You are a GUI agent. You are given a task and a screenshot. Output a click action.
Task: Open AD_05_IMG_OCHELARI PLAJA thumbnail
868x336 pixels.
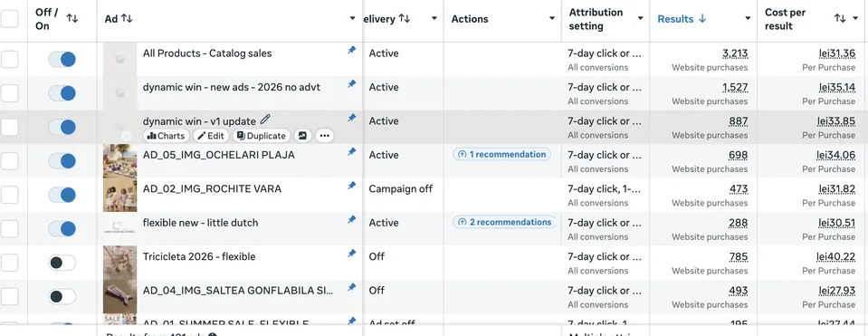pyautogui.click(x=119, y=161)
